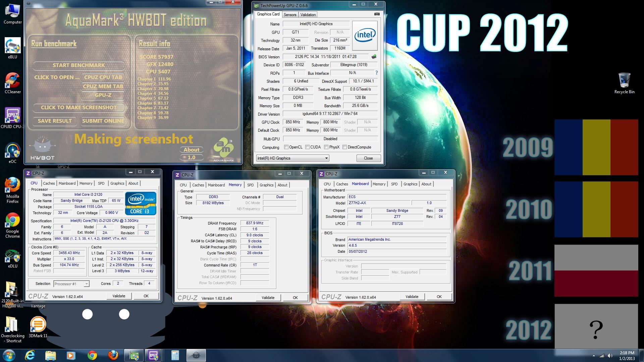The height and width of the screenshot is (362, 644).
Task: Open the eOC desktop shortcut
Action: [12, 153]
